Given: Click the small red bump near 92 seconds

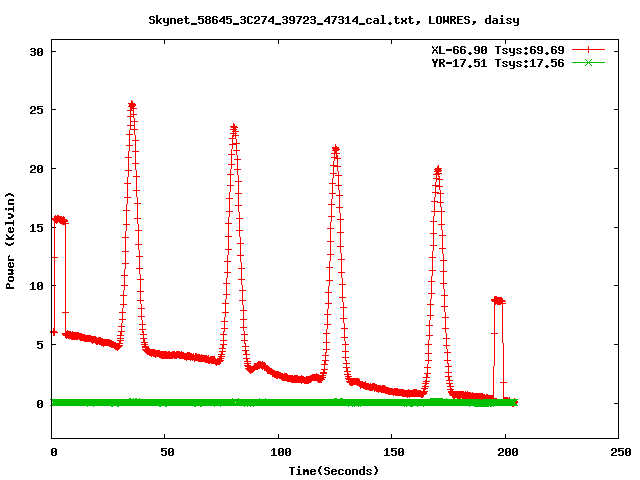Looking at the screenshot, I should [x=260, y=366].
